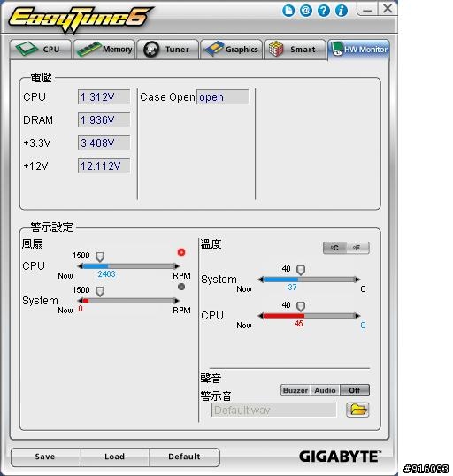453x476 pixels.
Task: Click the Case Open status field
Action: tap(223, 96)
